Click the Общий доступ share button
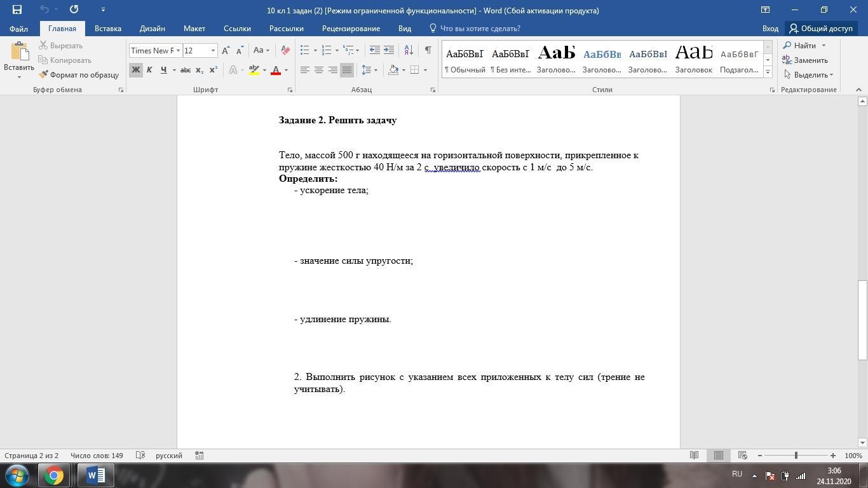 click(x=820, y=29)
